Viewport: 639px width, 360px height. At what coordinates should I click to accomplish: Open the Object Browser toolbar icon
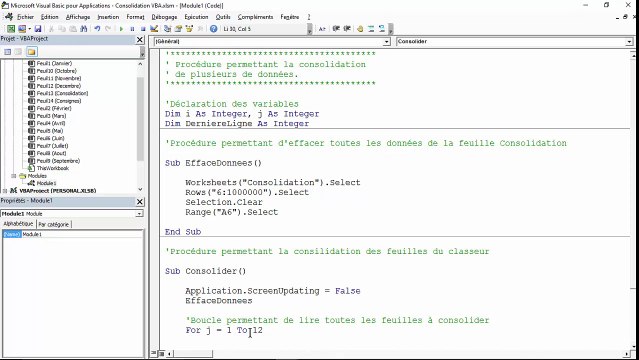(x=189, y=29)
